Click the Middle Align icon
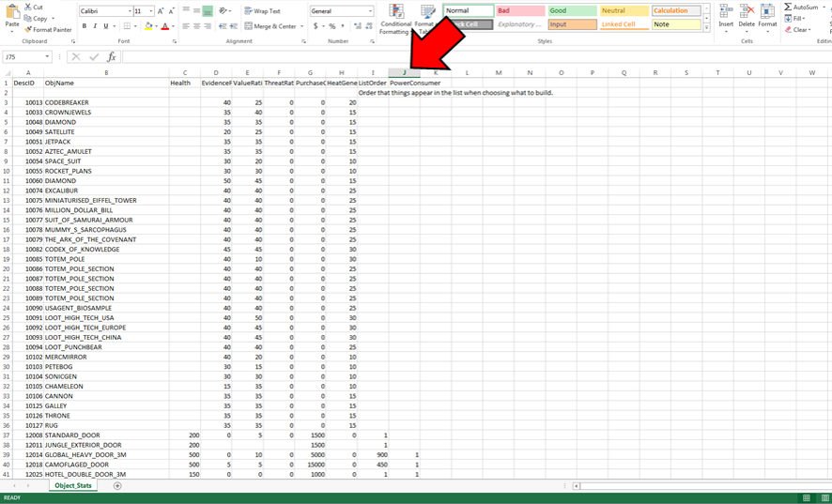The height and width of the screenshot is (504, 832). pyautogui.click(x=196, y=10)
